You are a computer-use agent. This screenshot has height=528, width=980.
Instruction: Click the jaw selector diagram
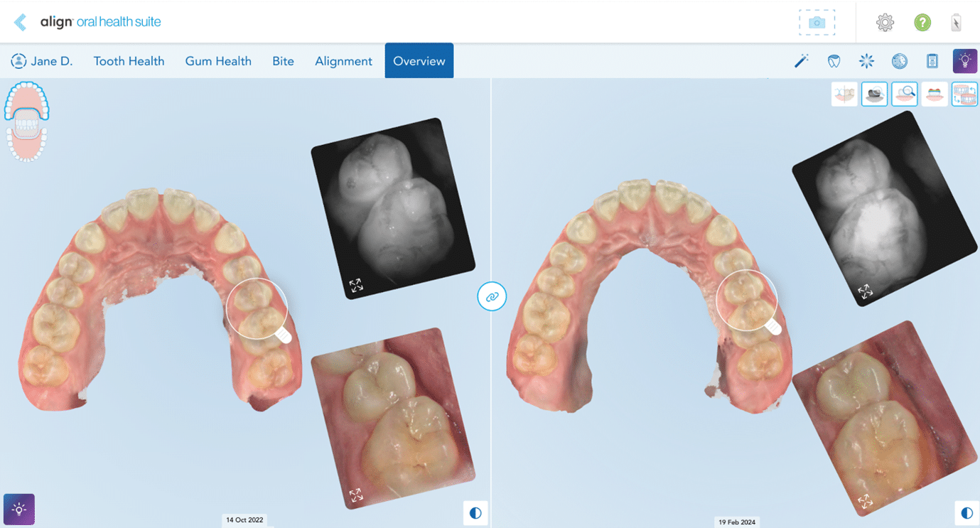tap(26, 122)
